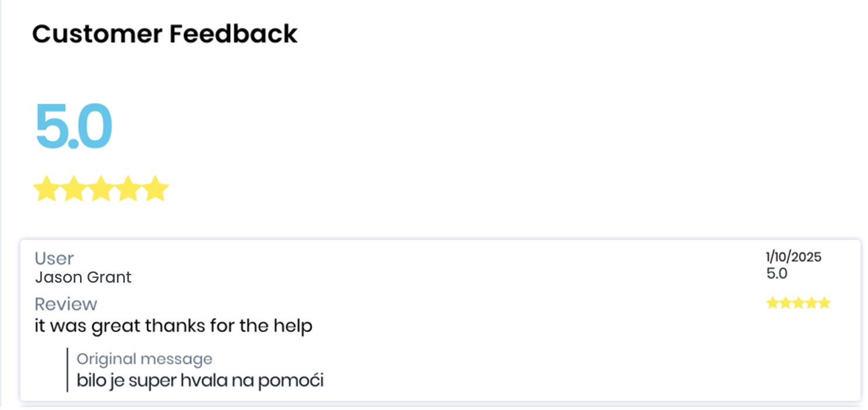Screen dimensions: 868x410
Task: Click the User label in the review card
Action: click(x=54, y=258)
